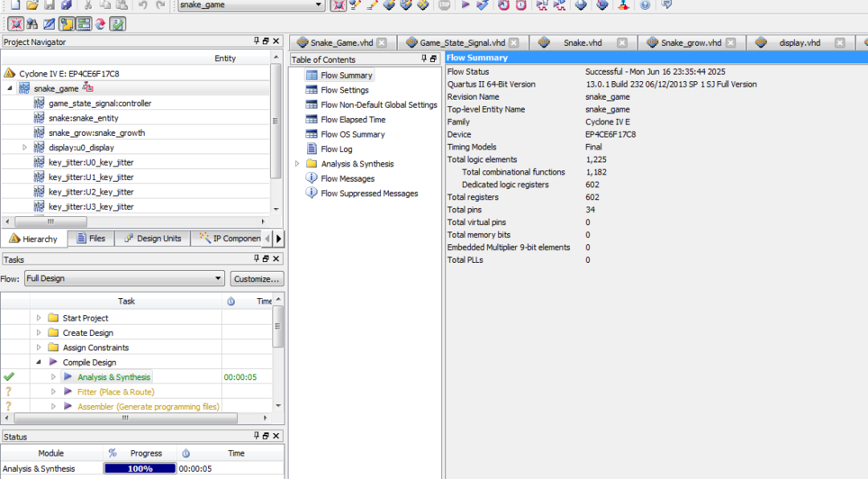
Task: Click the Start Compilation play icon
Action: [465, 5]
